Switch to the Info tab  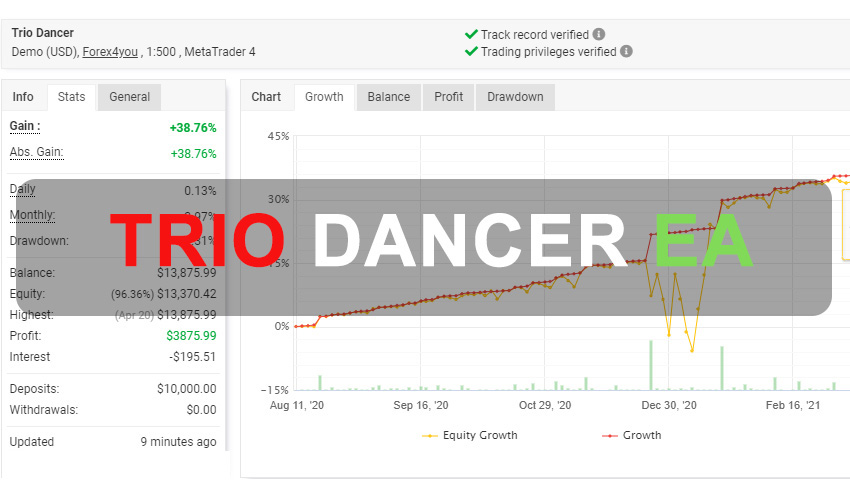tap(23, 97)
